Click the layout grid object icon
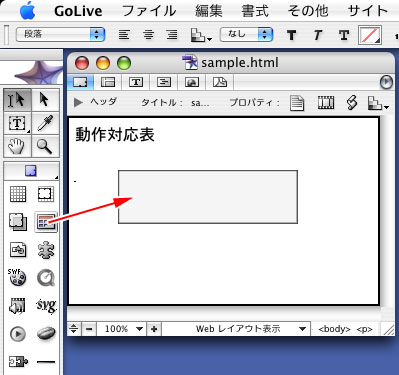Viewport: 399px width, 375px height. coord(18,194)
